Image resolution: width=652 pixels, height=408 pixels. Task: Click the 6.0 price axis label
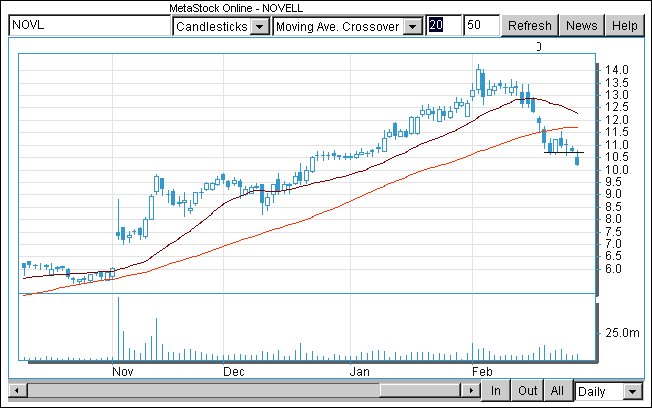coord(613,269)
